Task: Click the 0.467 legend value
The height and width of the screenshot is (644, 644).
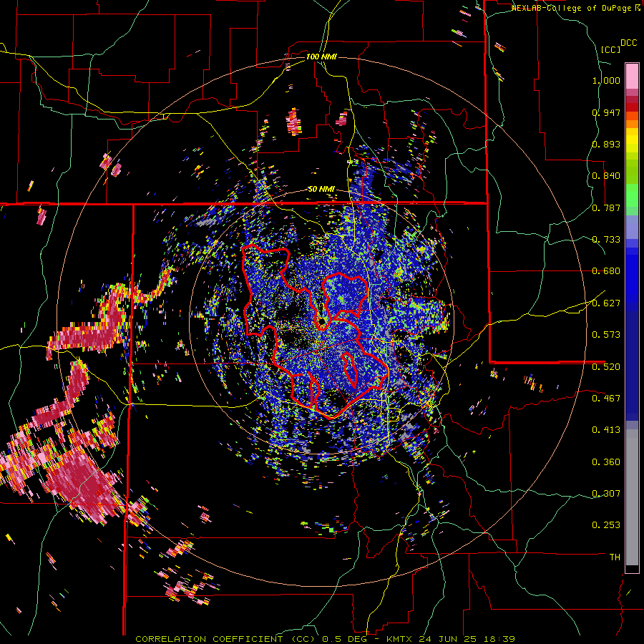Action: click(606, 399)
